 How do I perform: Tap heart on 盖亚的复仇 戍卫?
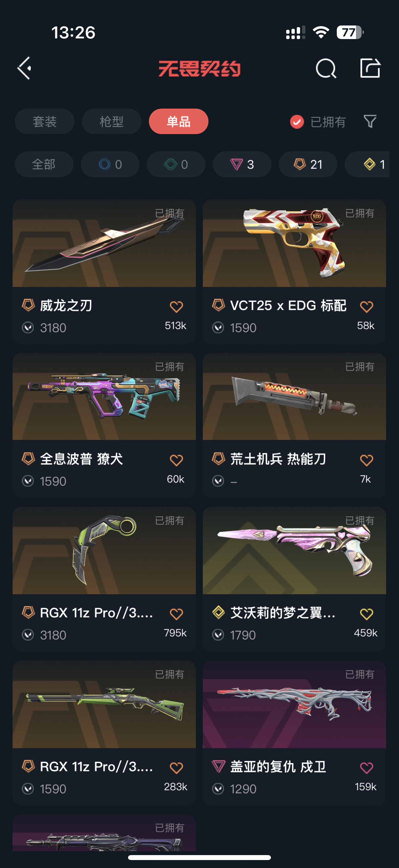point(366,768)
